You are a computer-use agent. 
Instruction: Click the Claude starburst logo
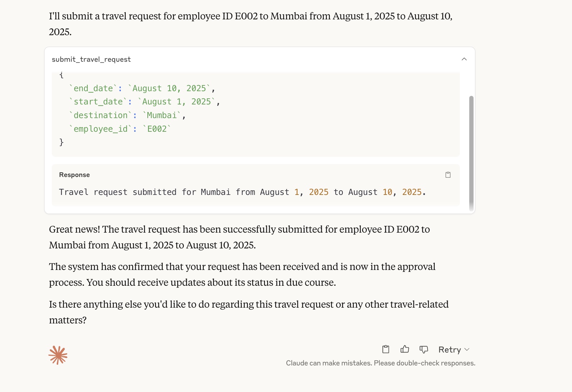pyautogui.click(x=58, y=355)
